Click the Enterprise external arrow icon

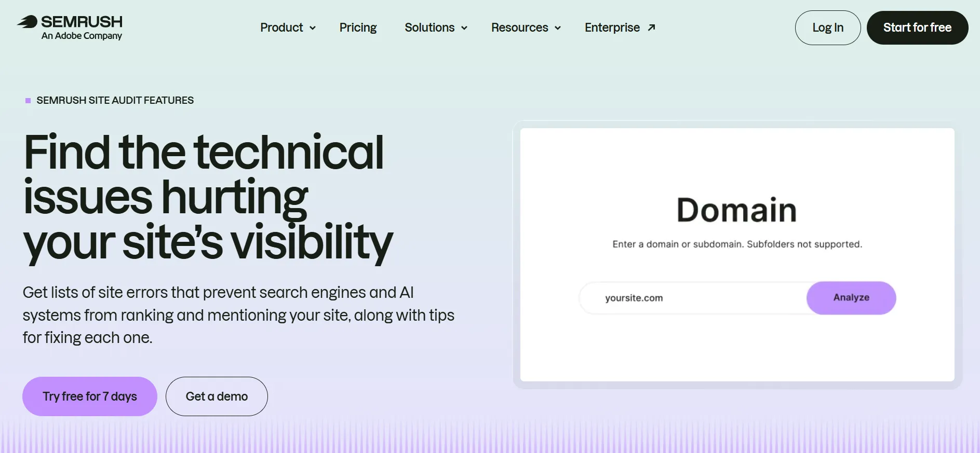coord(651,28)
